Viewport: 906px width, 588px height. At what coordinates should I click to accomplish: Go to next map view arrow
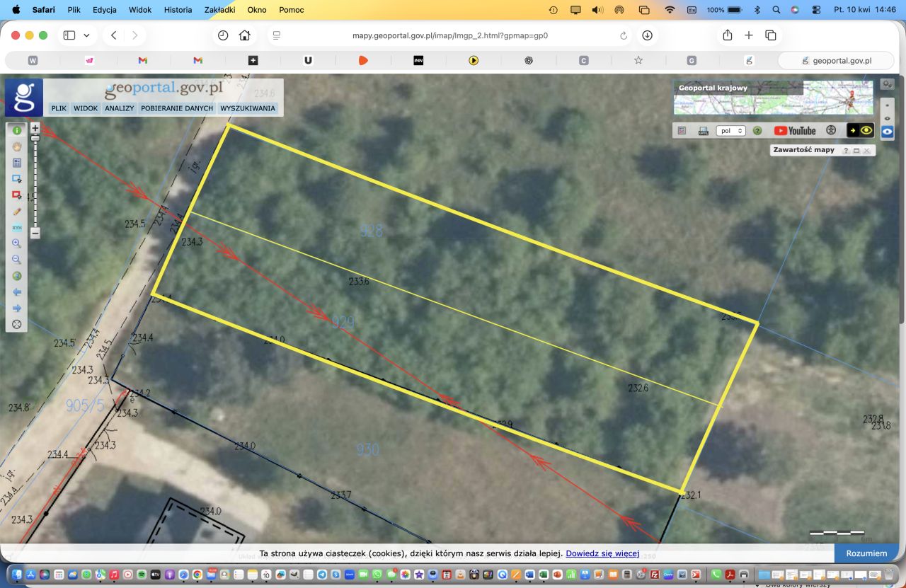tap(17, 309)
